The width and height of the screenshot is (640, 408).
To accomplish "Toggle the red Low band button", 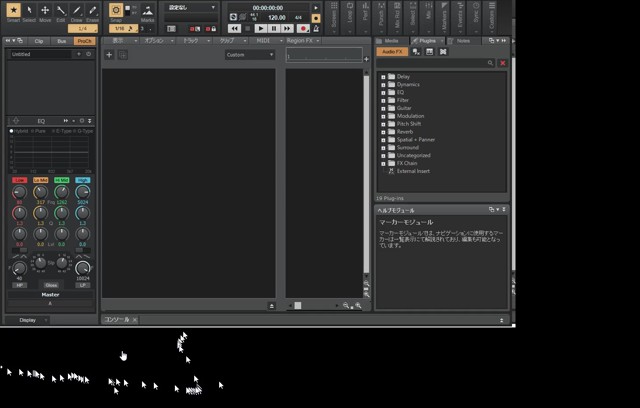I will click(19, 180).
